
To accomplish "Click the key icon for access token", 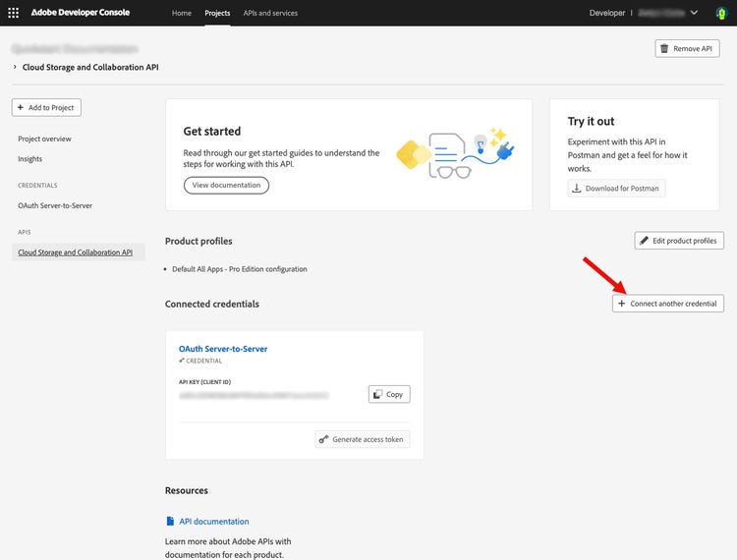I will [324, 439].
